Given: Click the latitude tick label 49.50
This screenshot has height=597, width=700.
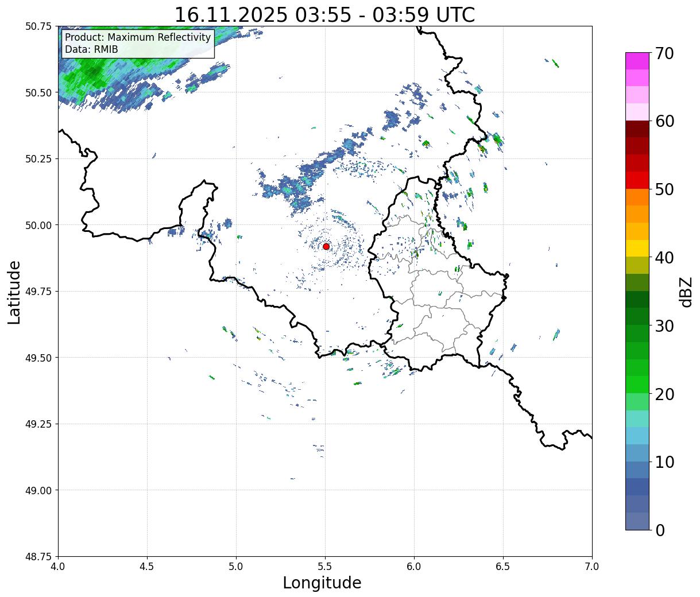Looking at the screenshot, I should click(38, 358).
